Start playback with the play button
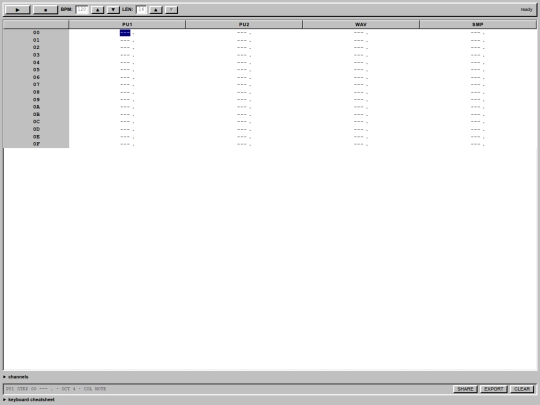Viewport: 540px width, 405px height. point(18,10)
